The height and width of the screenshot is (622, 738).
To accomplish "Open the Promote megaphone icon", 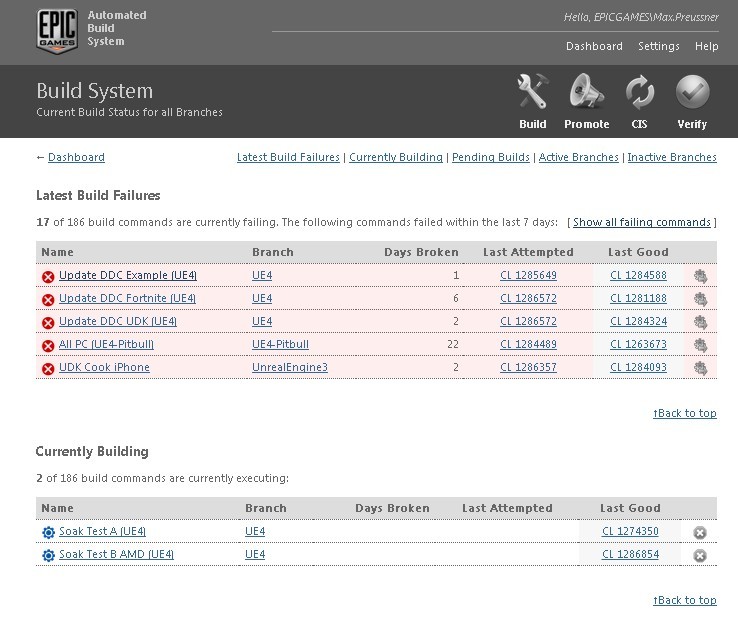I will (586, 91).
